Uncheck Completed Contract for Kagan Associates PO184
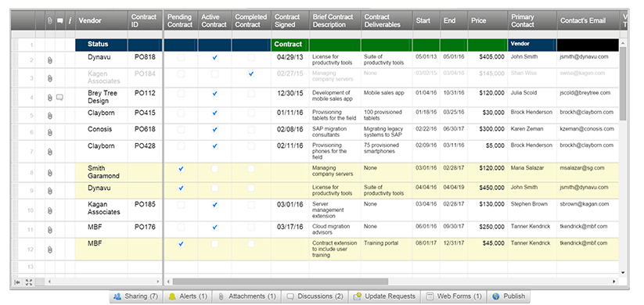Image resolution: width=644 pixels, height=305 pixels. [x=251, y=74]
